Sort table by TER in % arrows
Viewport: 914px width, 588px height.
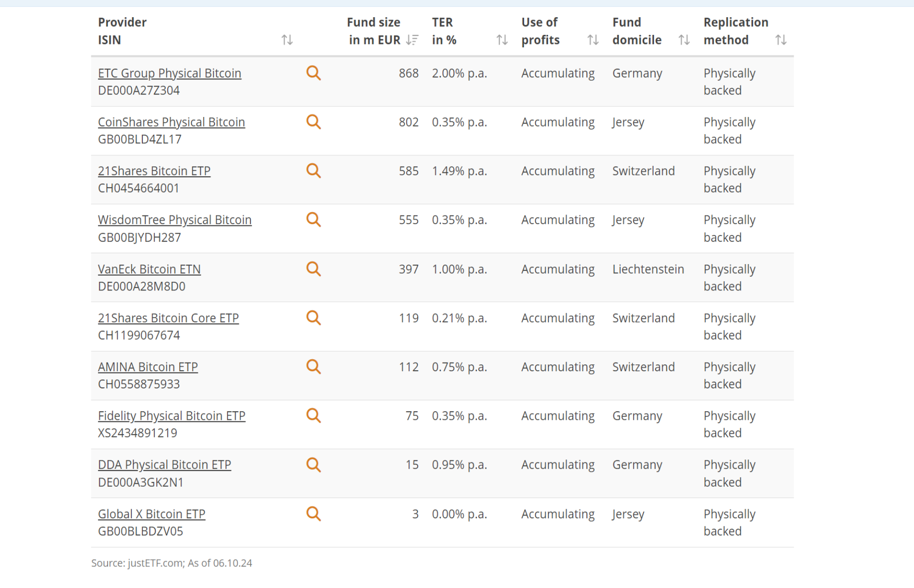[x=502, y=40]
